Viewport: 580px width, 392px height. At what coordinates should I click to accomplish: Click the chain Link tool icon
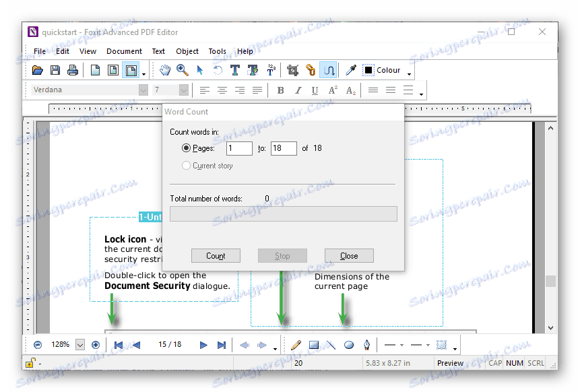click(311, 70)
